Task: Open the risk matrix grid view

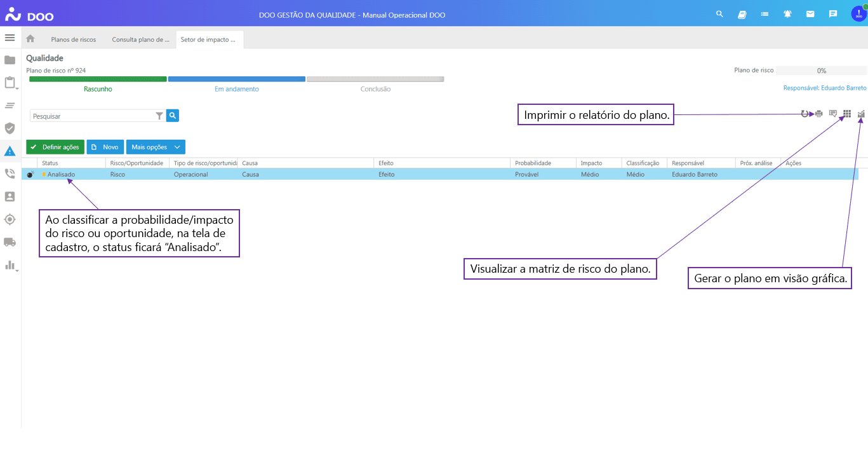Action: point(847,114)
